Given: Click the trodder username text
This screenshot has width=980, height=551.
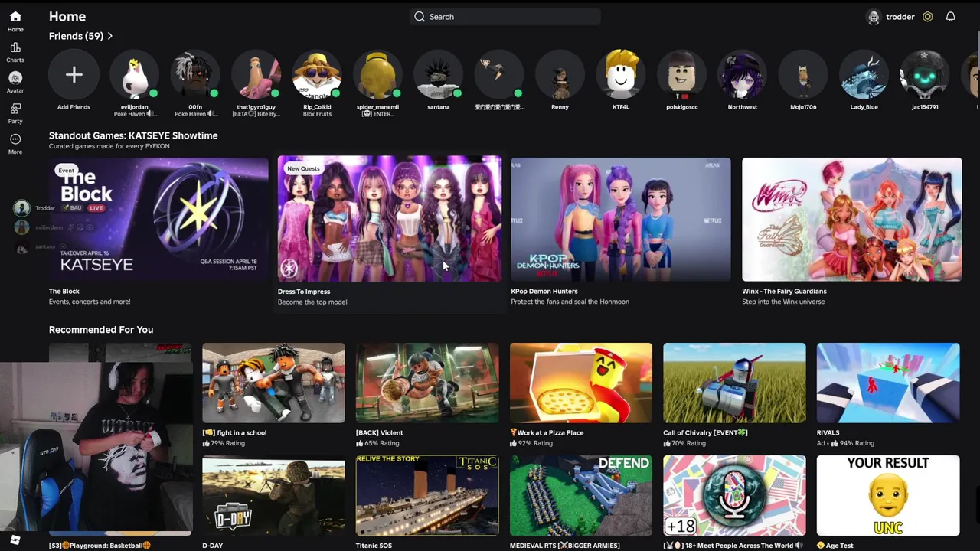Looking at the screenshot, I should [900, 17].
